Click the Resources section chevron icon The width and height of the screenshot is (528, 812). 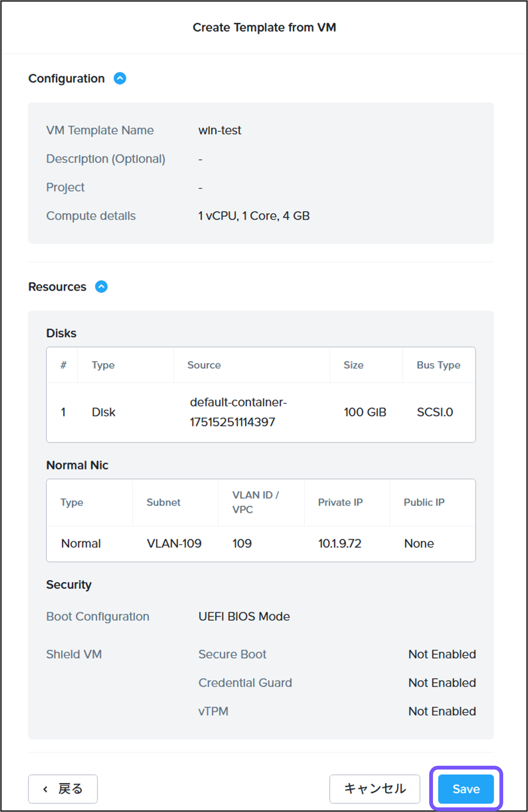click(x=101, y=286)
